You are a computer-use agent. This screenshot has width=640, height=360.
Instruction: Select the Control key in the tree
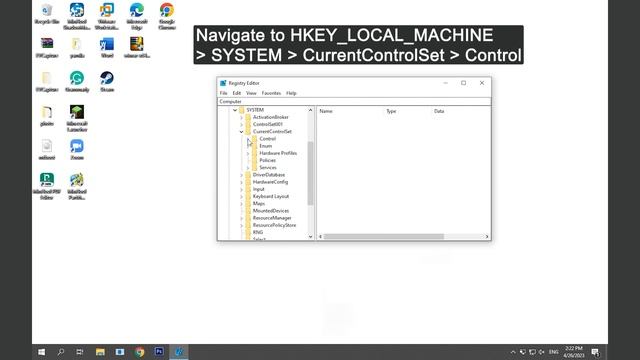coord(267,139)
